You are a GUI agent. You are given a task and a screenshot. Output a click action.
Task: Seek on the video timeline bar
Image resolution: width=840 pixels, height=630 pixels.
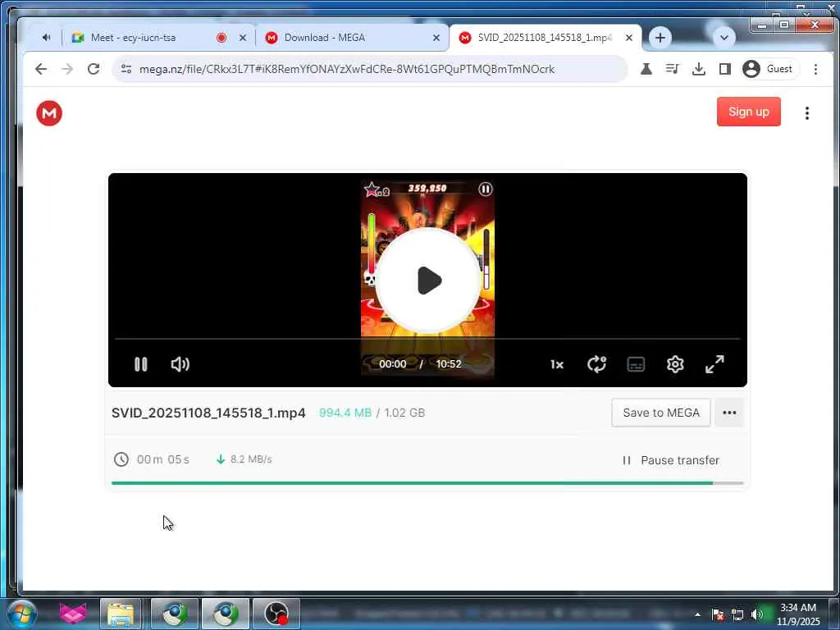[x=427, y=339]
